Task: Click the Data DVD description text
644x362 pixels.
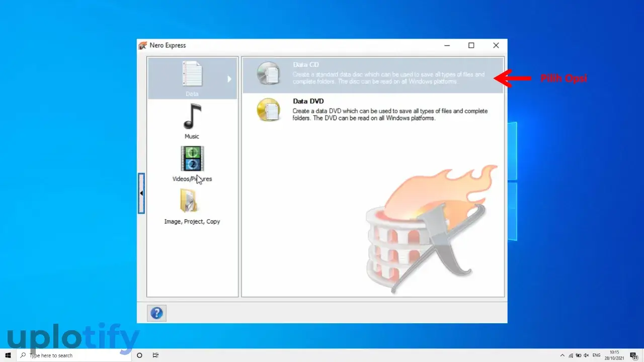Action: point(390,115)
